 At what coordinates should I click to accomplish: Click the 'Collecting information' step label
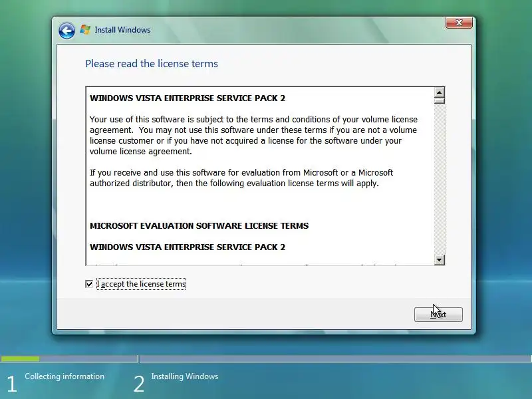point(65,376)
